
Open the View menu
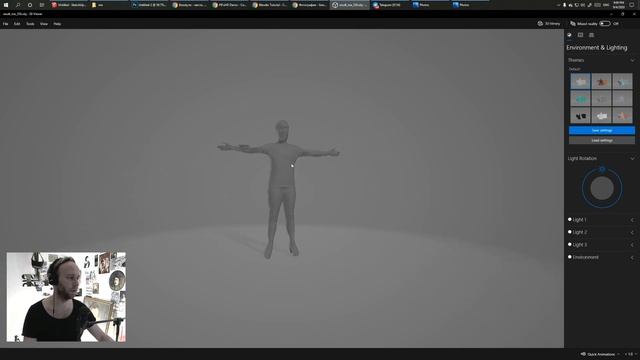44,24
